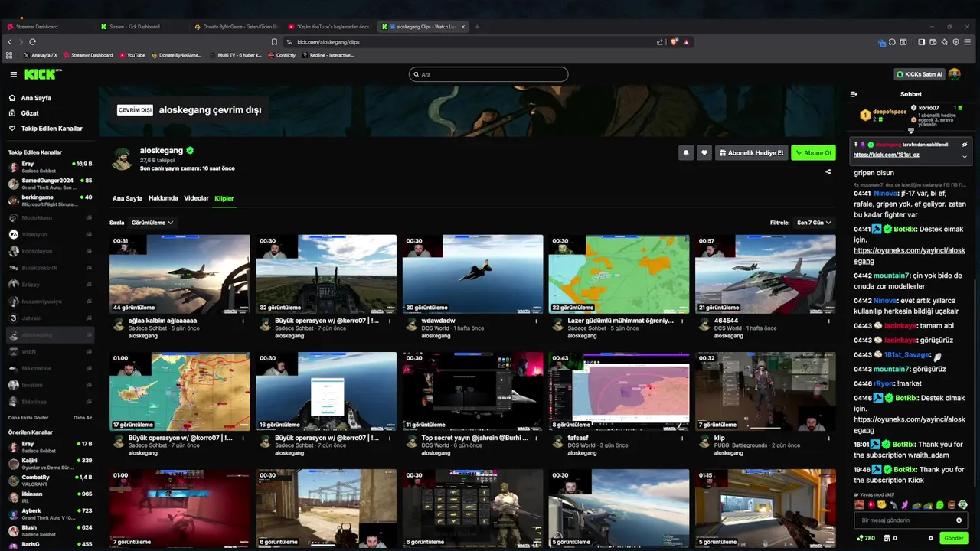Viewport: 980px width, 551px height.
Task: Expand the gift leaderboard arrow
Action: pyautogui.click(x=911, y=131)
